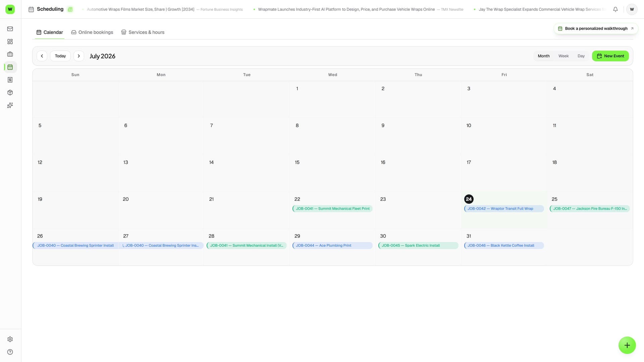Open JOB-0040 Coastal Brewing event on Monday 27

coord(162,245)
